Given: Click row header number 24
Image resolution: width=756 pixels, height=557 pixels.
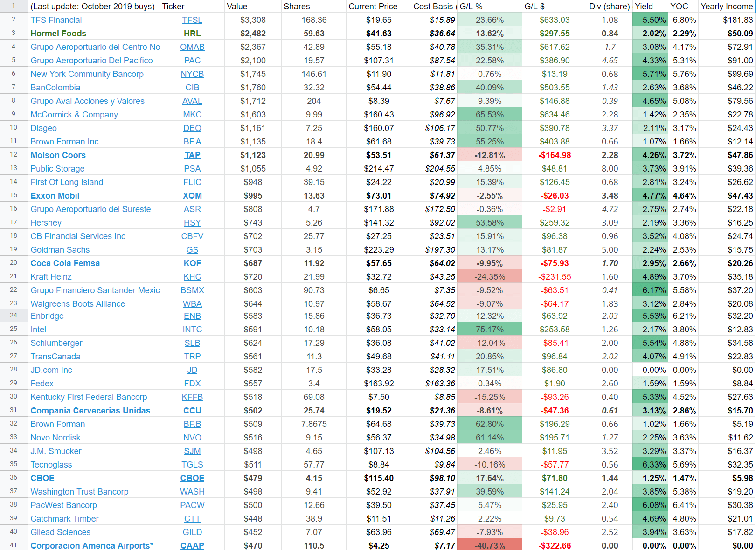Looking at the screenshot, I should pos(14,316).
